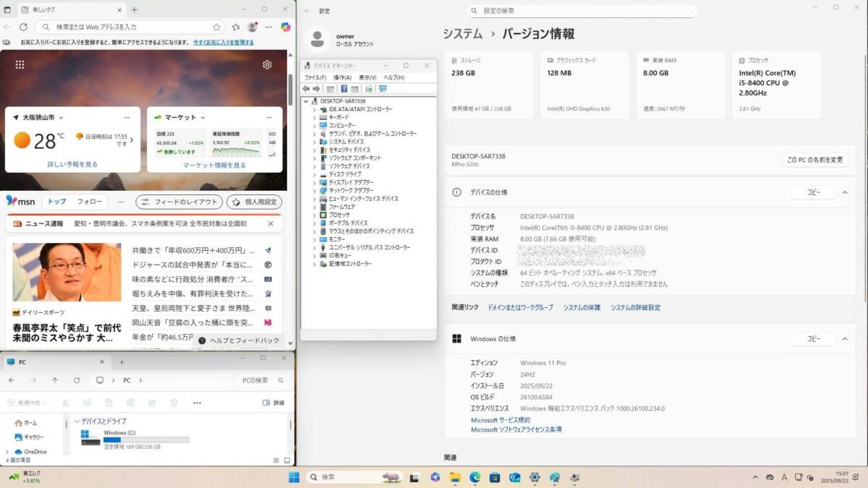Open the Windows Start button

pyautogui.click(x=294, y=477)
